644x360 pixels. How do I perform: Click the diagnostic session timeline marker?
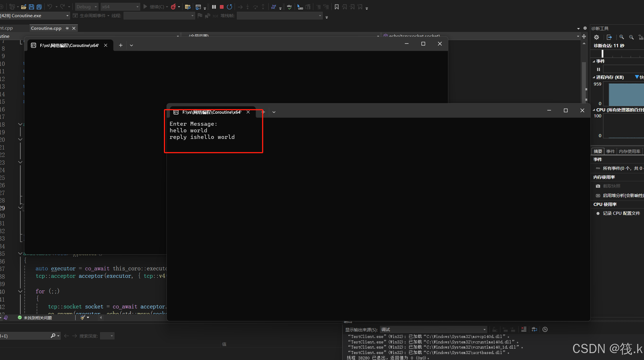[602, 54]
